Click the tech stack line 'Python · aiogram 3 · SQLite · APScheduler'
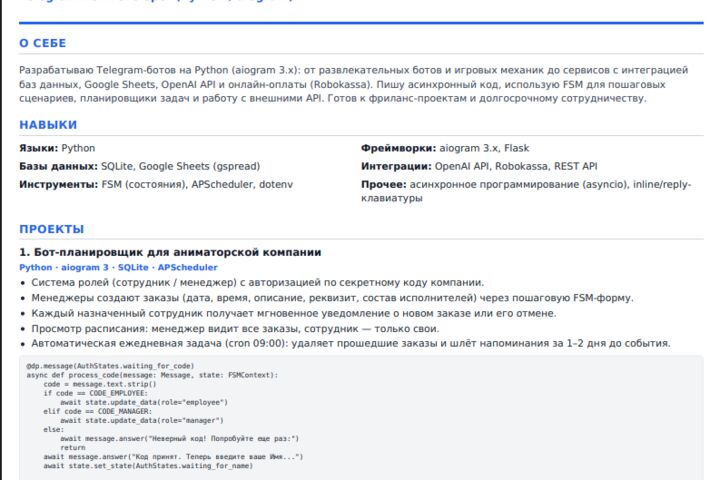The image size is (720, 480). (x=118, y=267)
